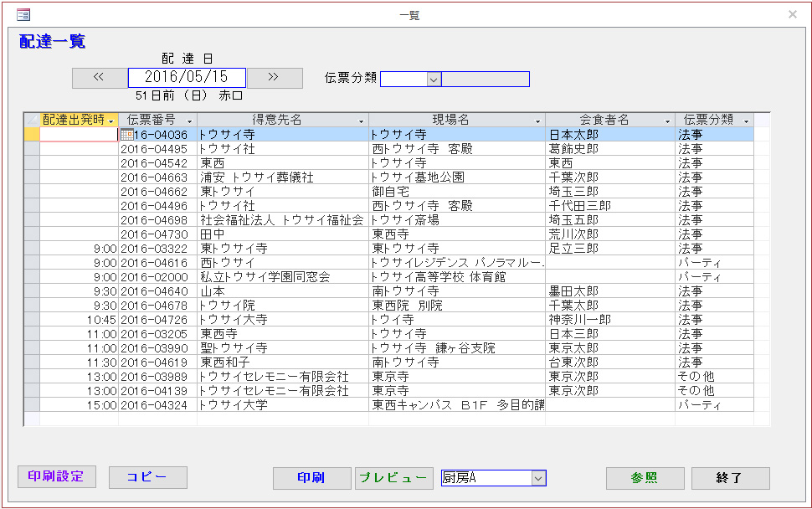
Task: Advance to next delivery date
Action: pyautogui.click(x=274, y=78)
